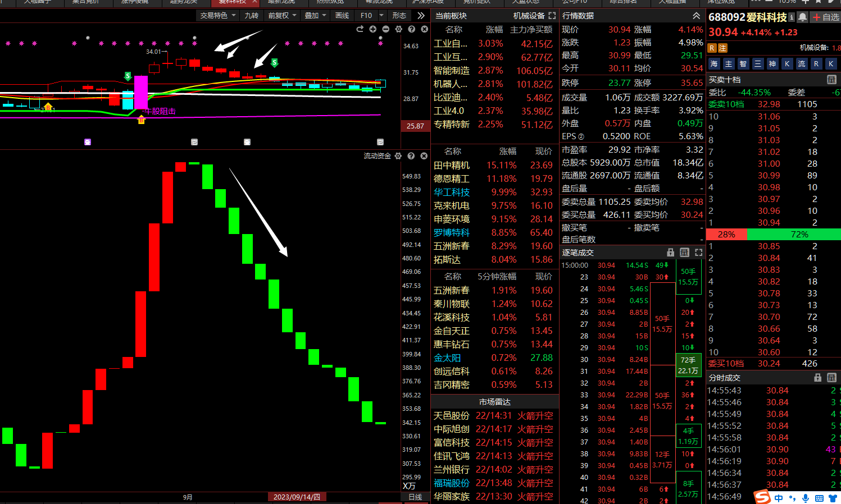Open the 画线 drawing tools

point(342,16)
